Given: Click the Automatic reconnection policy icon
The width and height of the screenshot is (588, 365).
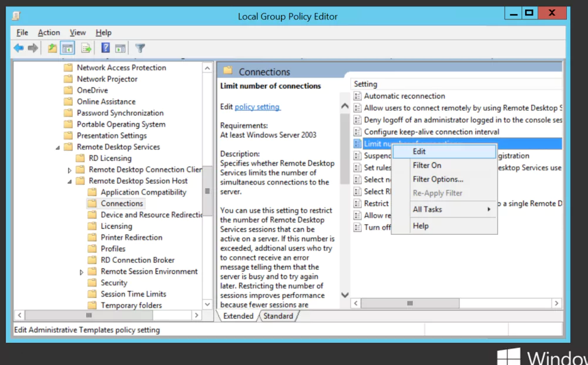Looking at the screenshot, I should [x=358, y=96].
